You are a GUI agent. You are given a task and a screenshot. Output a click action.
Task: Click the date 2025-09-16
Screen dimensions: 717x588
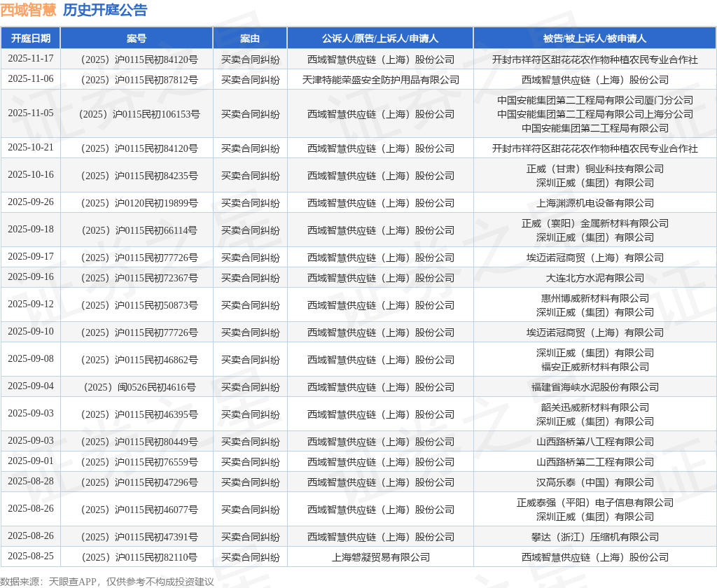[x=31, y=277]
